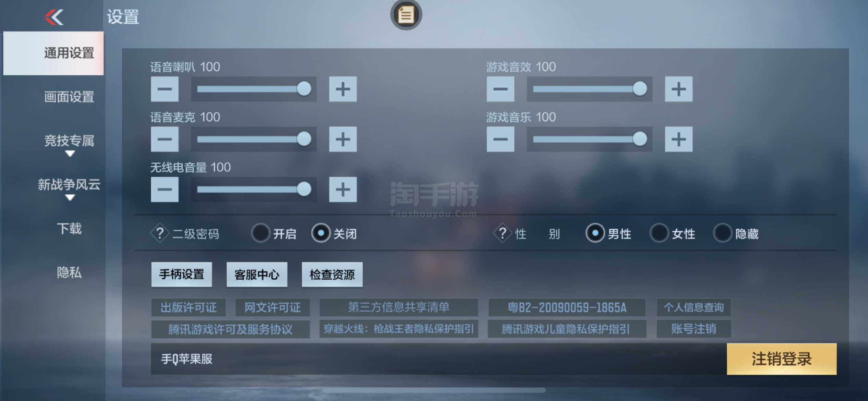This screenshot has height=401, width=868.
Task: Select 女性 gender option
Action: click(x=659, y=233)
